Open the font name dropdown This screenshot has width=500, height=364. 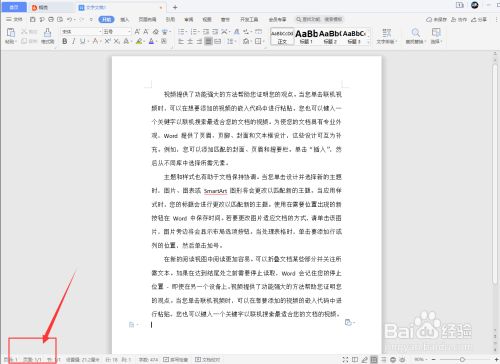[x=100, y=32]
